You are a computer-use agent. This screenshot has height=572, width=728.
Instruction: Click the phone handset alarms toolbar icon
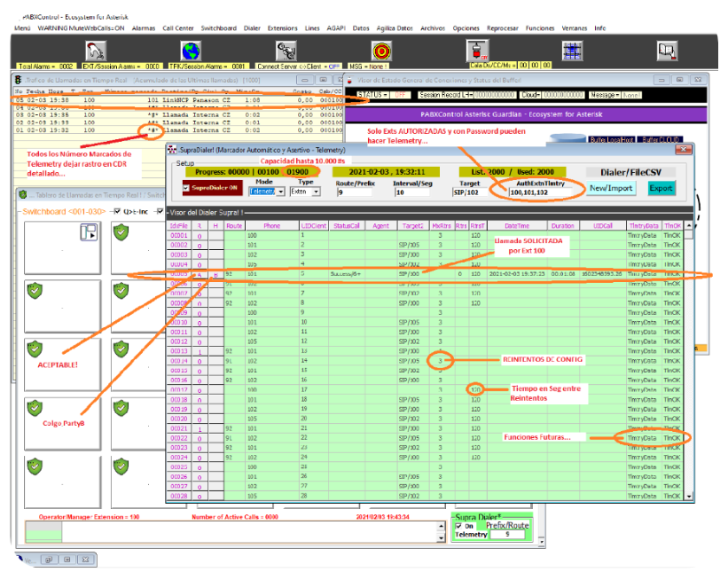[x=96, y=51]
